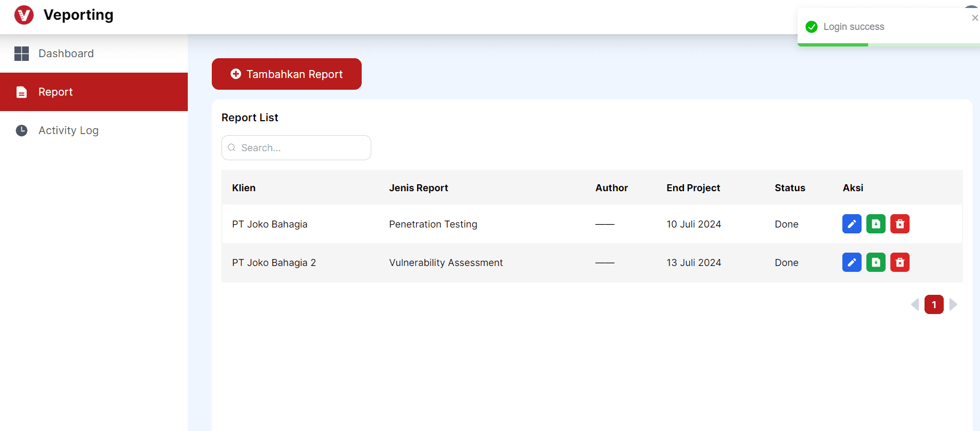Viewport: 980px width, 431px height.
Task: Click the Activity Log clock icon
Action: coord(21,130)
